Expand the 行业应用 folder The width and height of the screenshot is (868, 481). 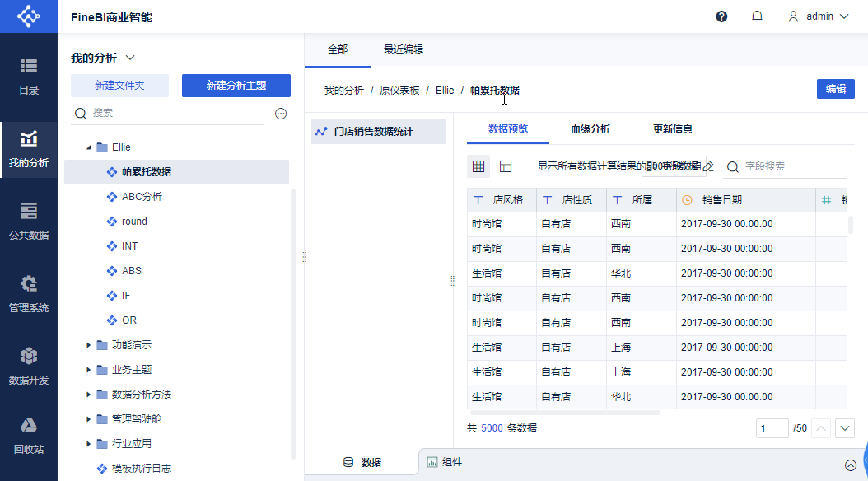click(x=89, y=443)
